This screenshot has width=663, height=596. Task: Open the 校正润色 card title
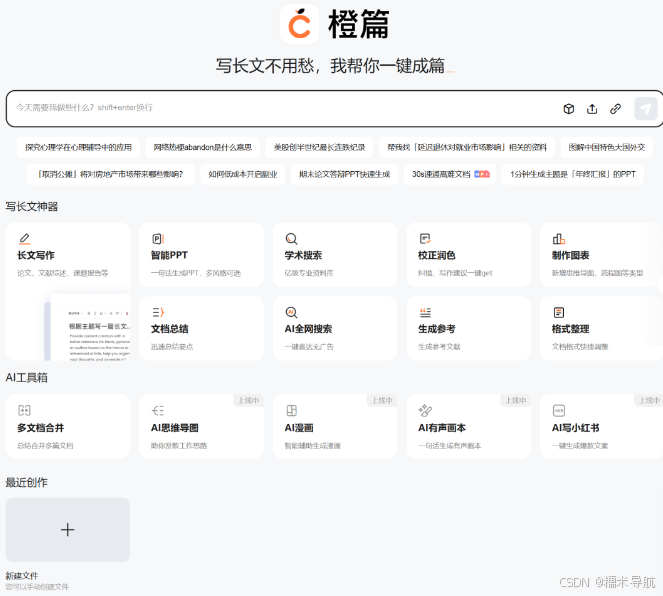(437, 255)
